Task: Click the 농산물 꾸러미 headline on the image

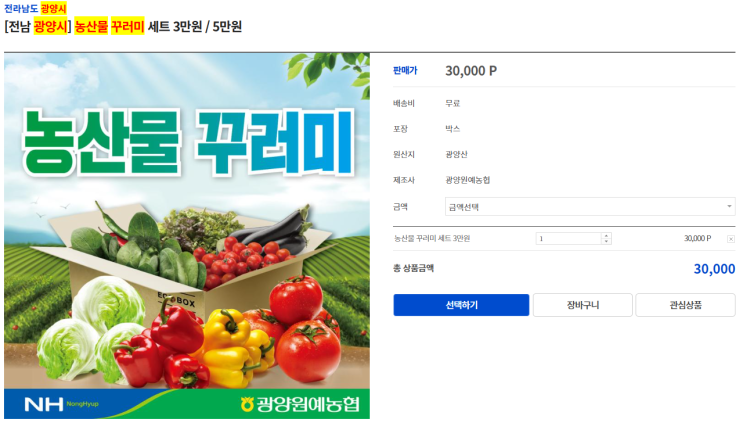Action: [x=188, y=142]
